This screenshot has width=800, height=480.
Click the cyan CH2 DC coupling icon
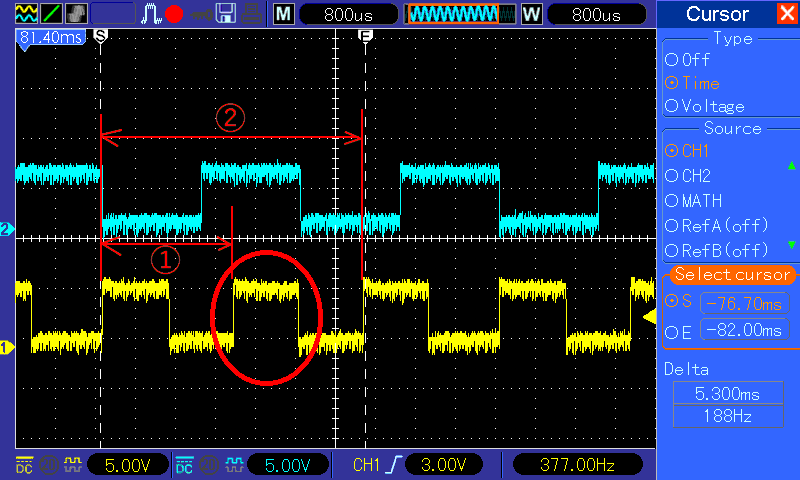pos(184,465)
